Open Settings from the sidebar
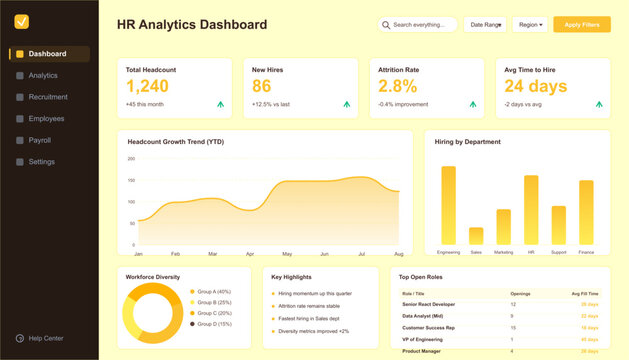 [x=49, y=162]
